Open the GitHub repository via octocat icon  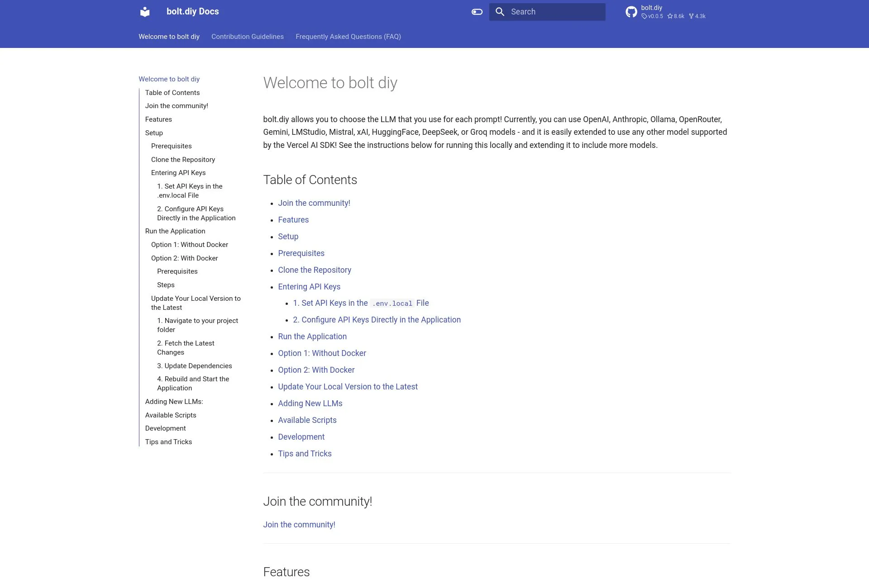pyautogui.click(x=631, y=12)
